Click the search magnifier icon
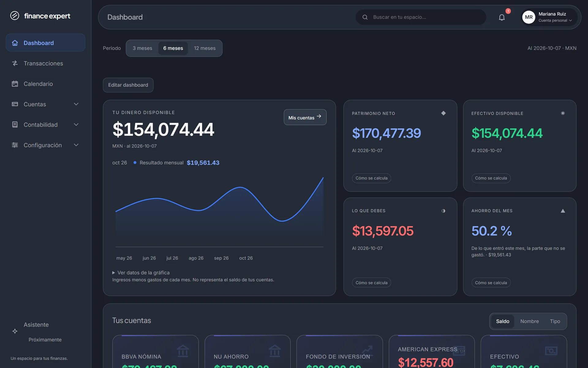This screenshot has width=588, height=368. (365, 17)
